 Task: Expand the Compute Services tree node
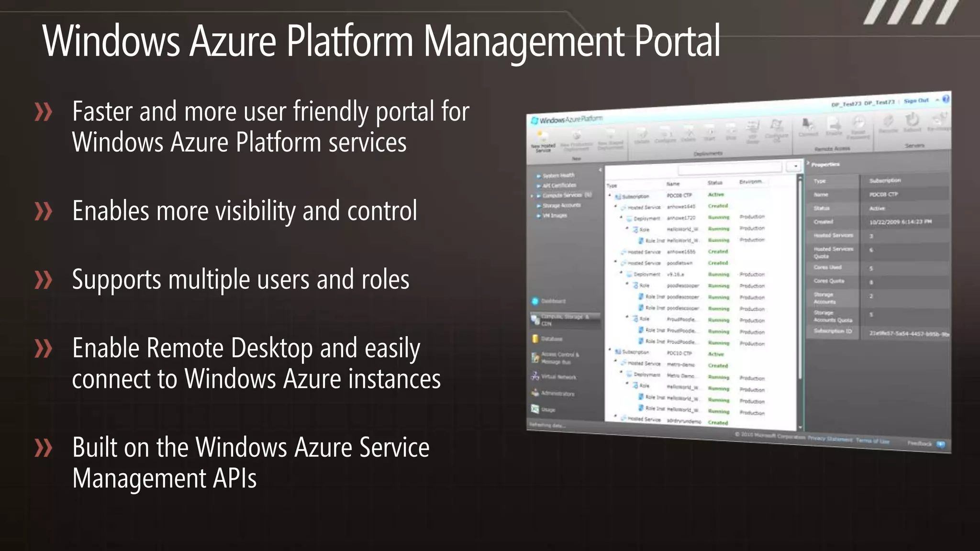pyautogui.click(x=532, y=196)
